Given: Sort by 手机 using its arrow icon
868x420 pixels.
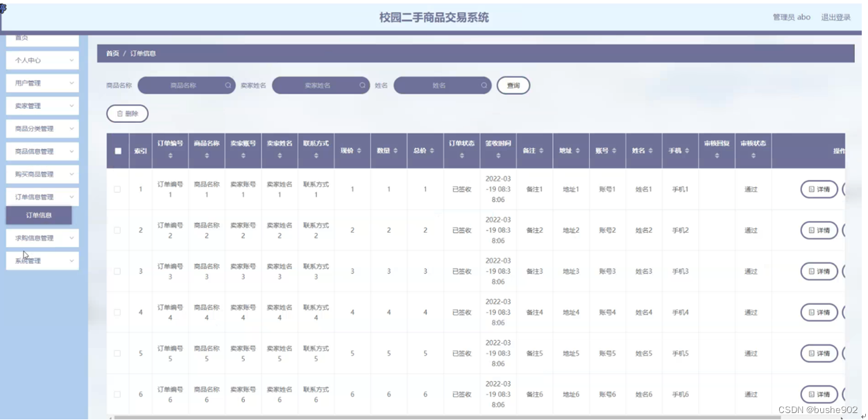Looking at the screenshot, I should coord(687,151).
